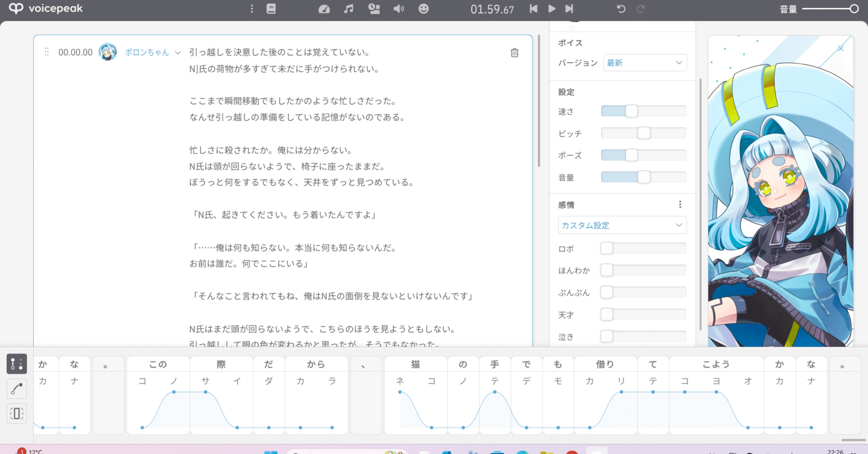Image resolution: width=868 pixels, height=454 pixels.
Task: Skip to next block
Action: point(569,9)
